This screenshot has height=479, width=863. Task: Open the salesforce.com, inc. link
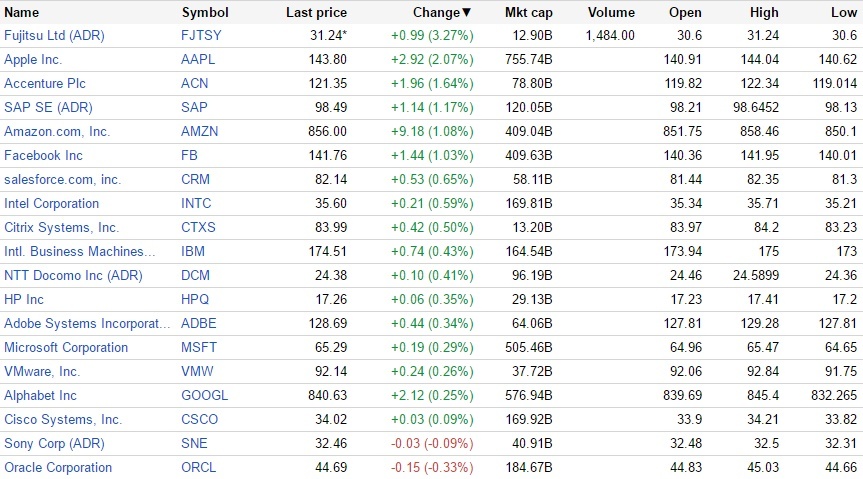click(x=62, y=180)
